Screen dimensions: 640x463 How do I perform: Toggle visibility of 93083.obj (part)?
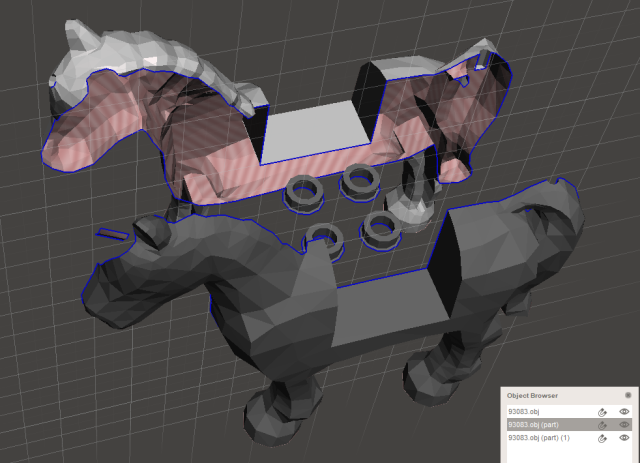coord(625,425)
